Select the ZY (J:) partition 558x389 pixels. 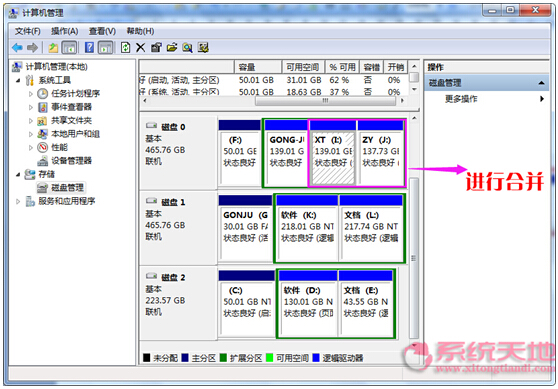click(380, 152)
